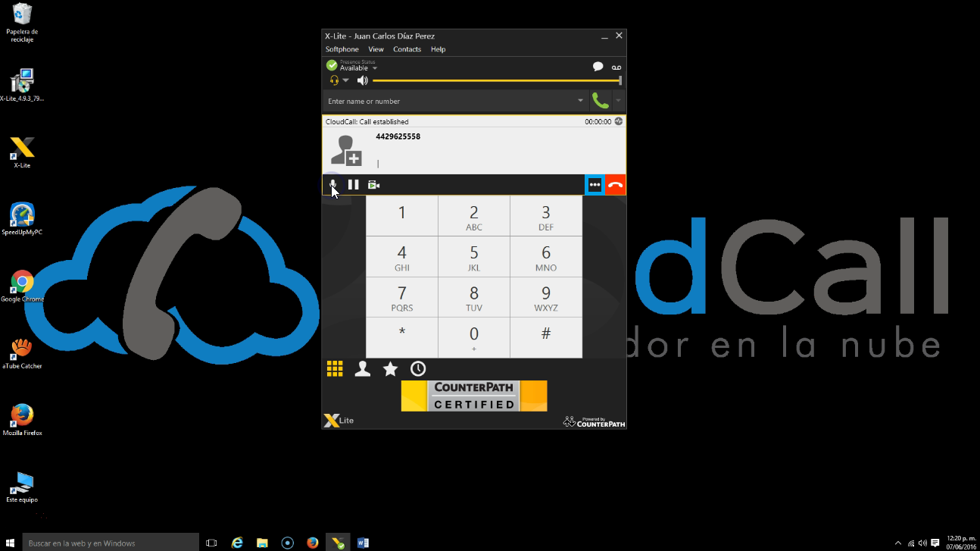Dial 9 WXYZ on the keypad
The width and height of the screenshot is (980, 551).
[x=546, y=296]
